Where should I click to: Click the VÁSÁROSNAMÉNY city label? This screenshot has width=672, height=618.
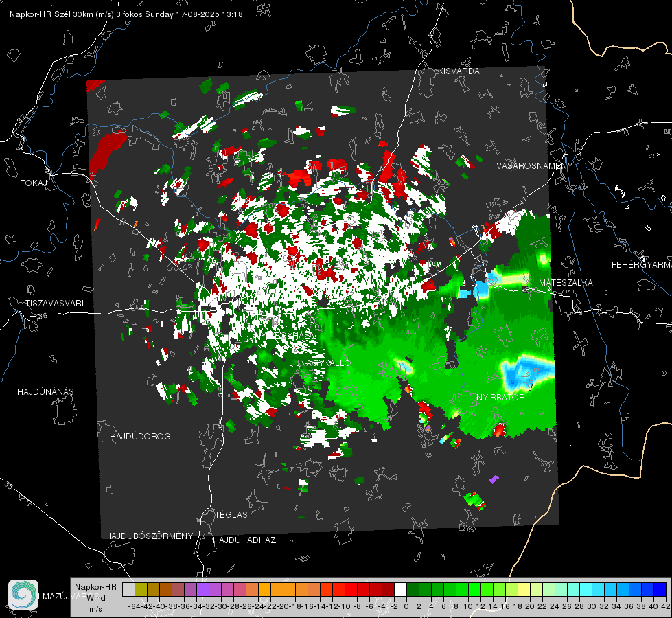click(535, 166)
